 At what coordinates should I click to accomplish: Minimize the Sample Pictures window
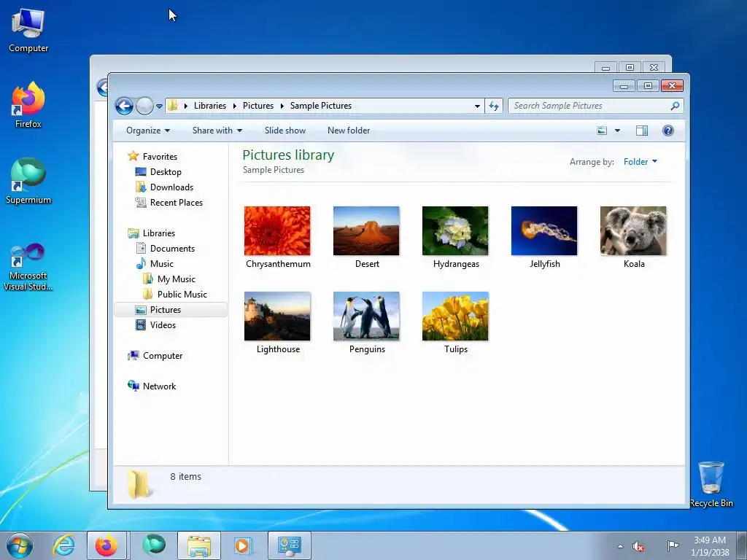click(x=624, y=86)
